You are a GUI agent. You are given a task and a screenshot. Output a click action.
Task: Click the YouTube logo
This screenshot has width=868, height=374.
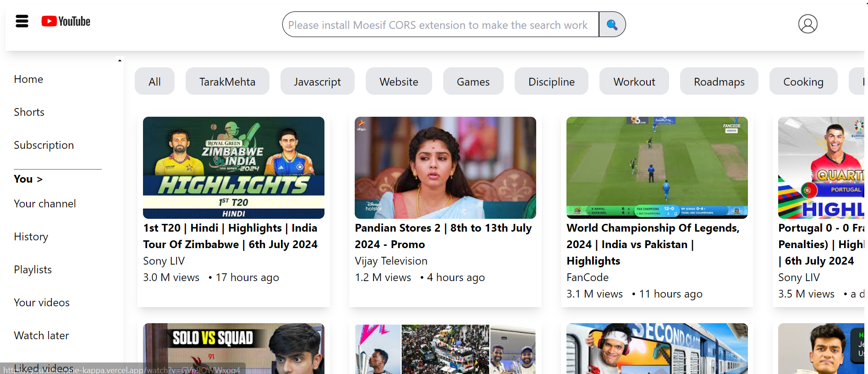pos(66,22)
